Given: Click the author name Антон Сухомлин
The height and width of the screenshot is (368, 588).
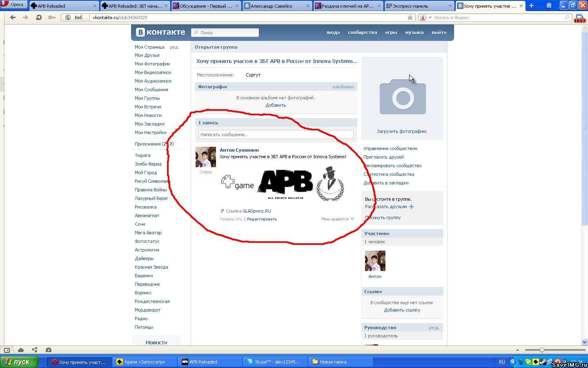Looking at the screenshot, I should pos(239,150).
